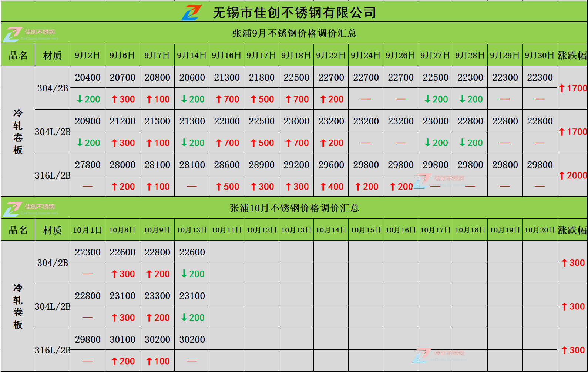Click the ↑2000 September change for 316L/2B
The height and width of the screenshot is (372, 588).
pos(572,175)
